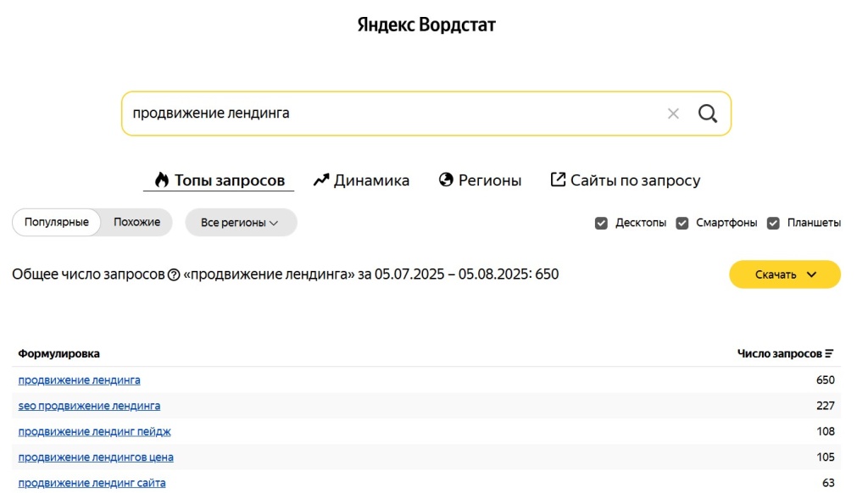The width and height of the screenshot is (868, 493).
Task: Open 'seo продвижение лендинга' link
Action: coord(89,406)
